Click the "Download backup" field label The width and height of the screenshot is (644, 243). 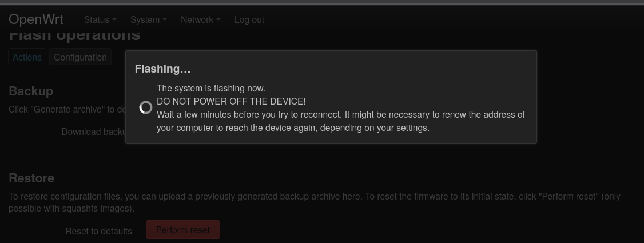pyautogui.click(x=93, y=132)
